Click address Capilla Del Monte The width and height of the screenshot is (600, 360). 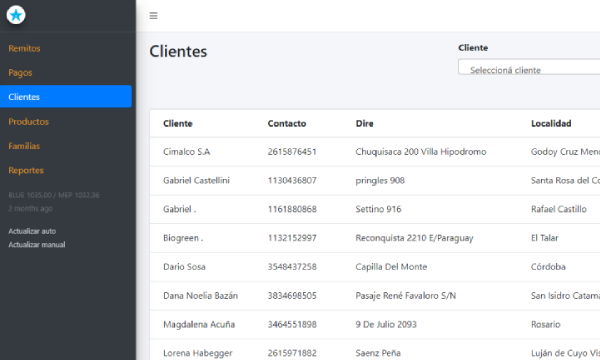(391, 267)
